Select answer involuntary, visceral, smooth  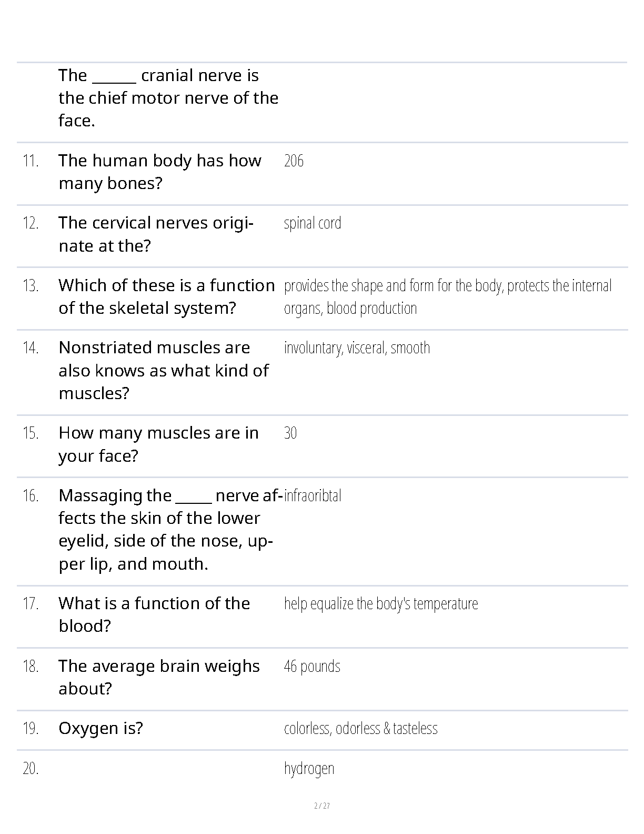tap(357, 348)
